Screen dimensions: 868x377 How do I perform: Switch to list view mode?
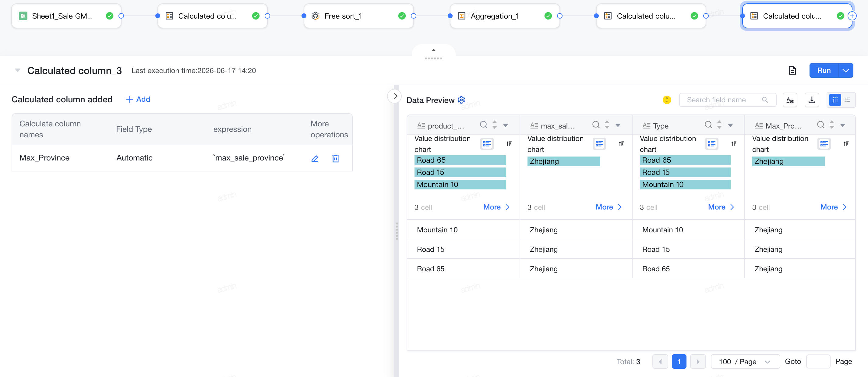click(848, 100)
